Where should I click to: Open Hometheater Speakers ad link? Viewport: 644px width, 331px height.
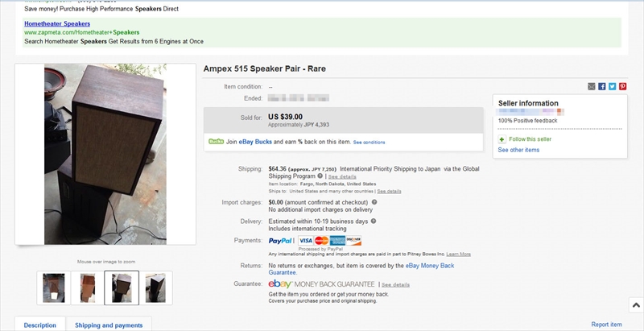(57, 24)
